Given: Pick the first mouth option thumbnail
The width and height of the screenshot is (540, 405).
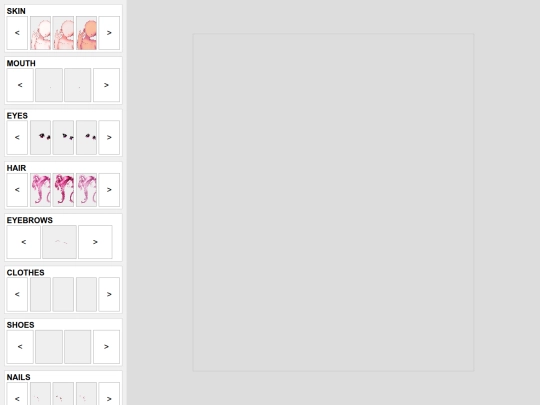Looking at the screenshot, I should (x=49, y=85).
